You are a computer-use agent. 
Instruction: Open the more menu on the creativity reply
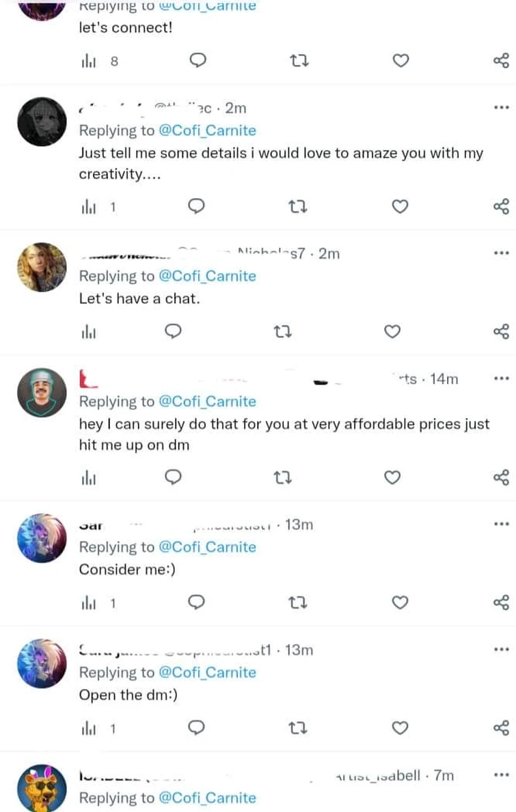[501, 107]
